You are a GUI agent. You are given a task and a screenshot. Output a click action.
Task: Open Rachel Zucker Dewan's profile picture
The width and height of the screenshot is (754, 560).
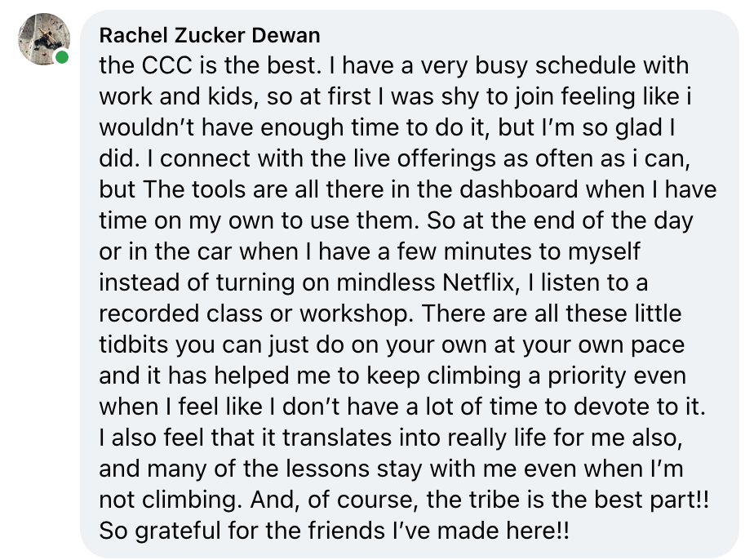44,39
